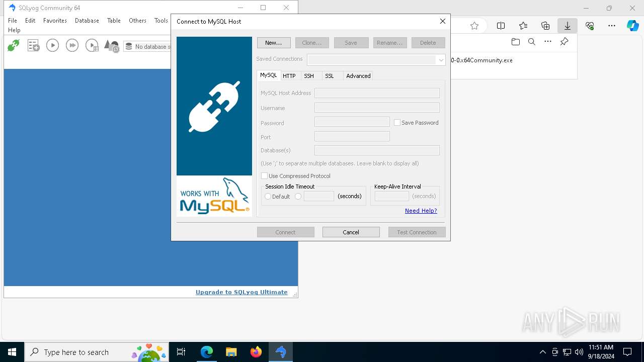Search downloads magnifier icon
Viewport: 644px width, 362px height.
pyautogui.click(x=532, y=42)
